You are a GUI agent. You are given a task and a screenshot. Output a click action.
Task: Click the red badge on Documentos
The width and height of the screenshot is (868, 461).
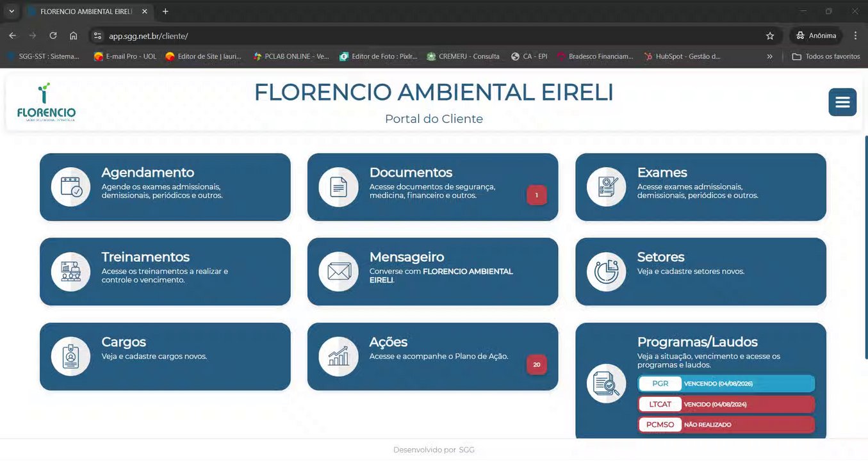click(537, 195)
